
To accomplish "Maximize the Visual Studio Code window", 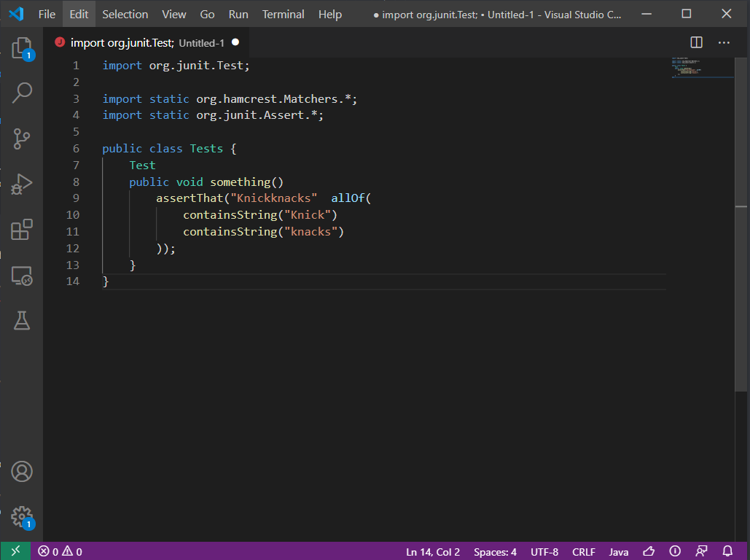I will (687, 14).
